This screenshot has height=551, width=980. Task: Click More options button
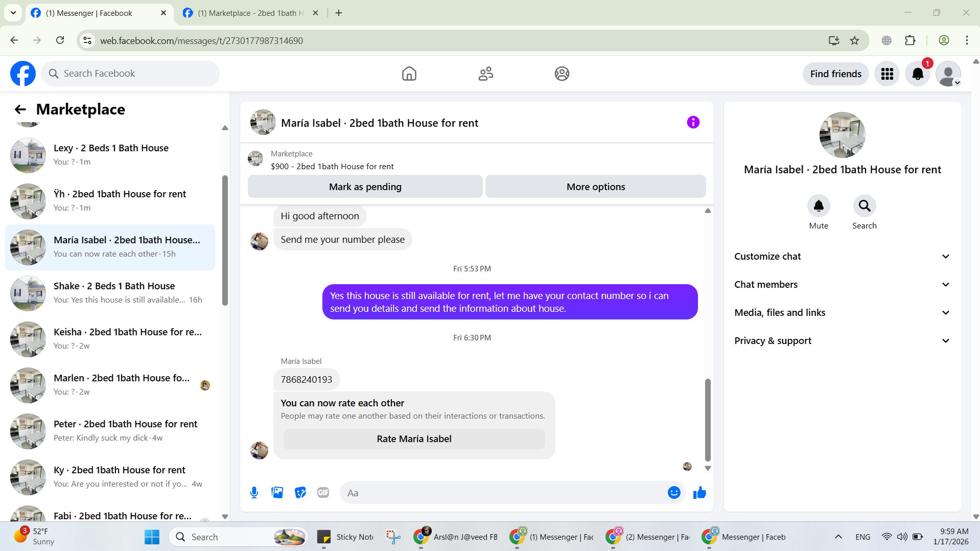tap(595, 187)
